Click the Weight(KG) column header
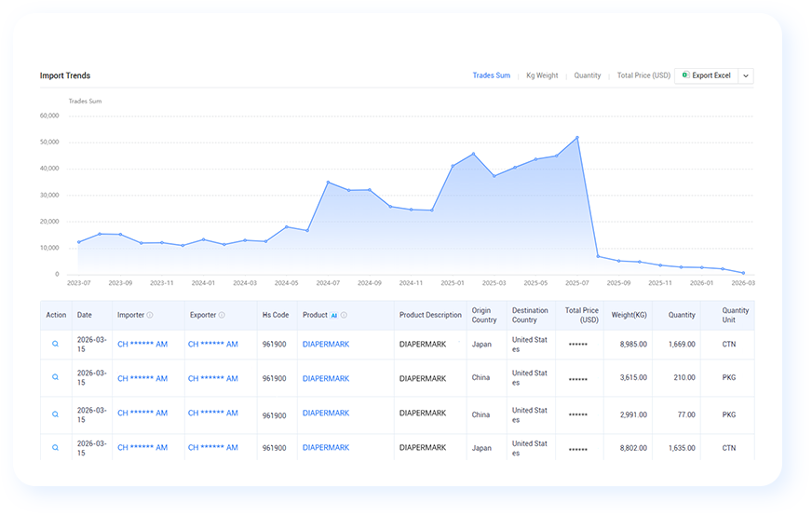This screenshot has height=516, width=812. pos(629,315)
